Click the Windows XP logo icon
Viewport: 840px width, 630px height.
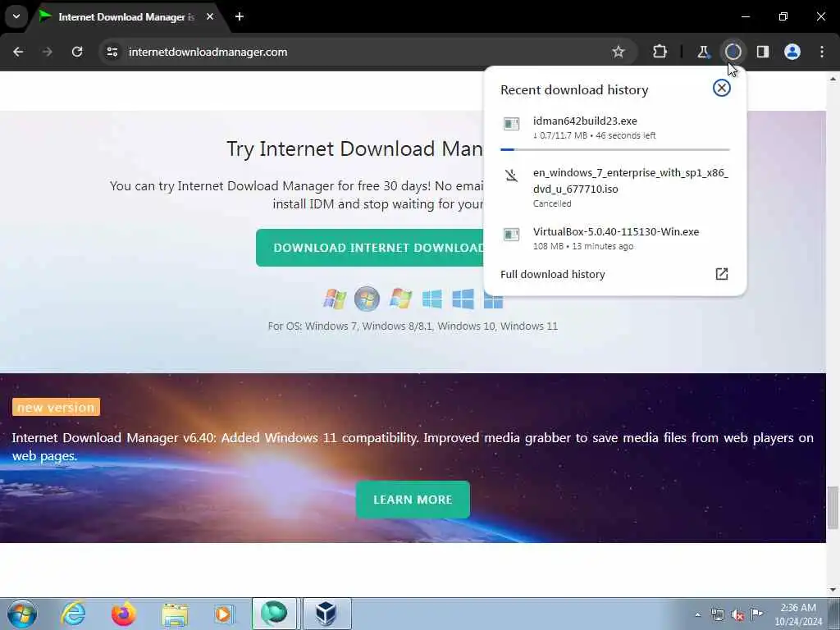335,299
